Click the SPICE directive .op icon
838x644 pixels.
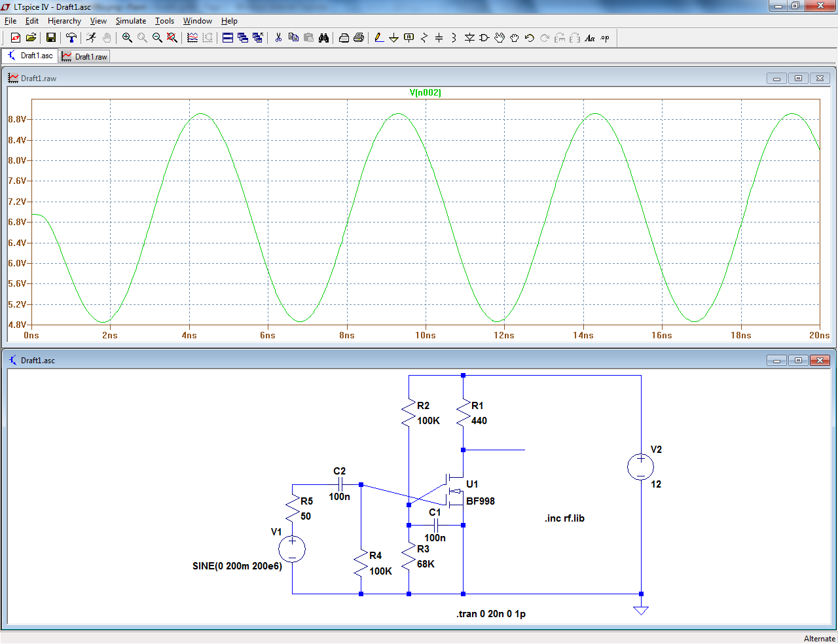(x=605, y=38)
